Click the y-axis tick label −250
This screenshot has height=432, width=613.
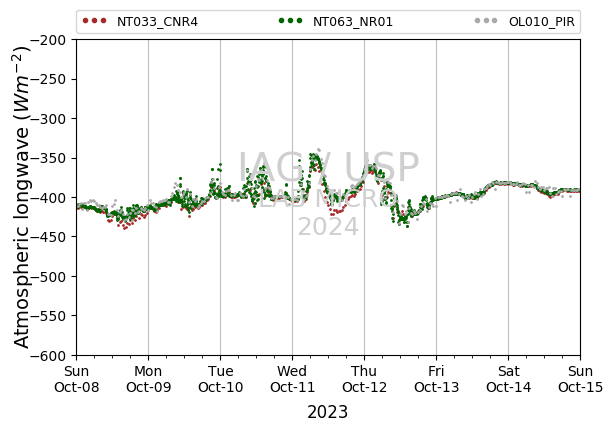tap(50, 79)
